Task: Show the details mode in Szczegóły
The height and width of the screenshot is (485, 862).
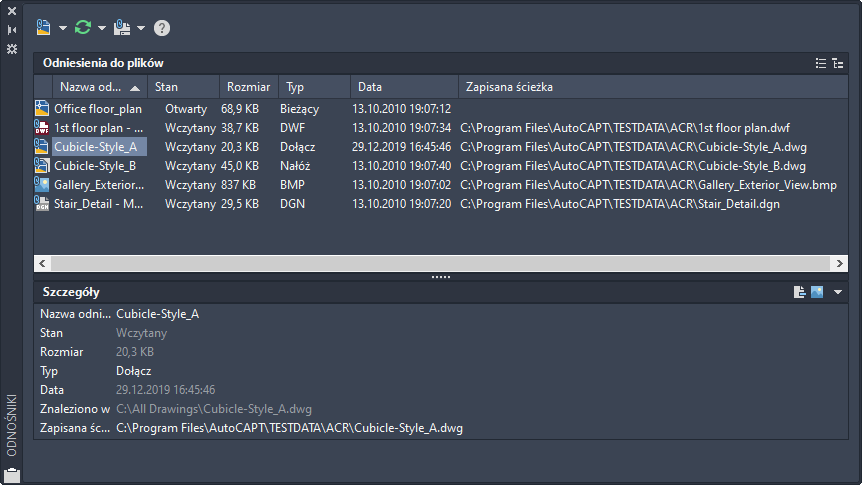Action: [x=800, y=292]
